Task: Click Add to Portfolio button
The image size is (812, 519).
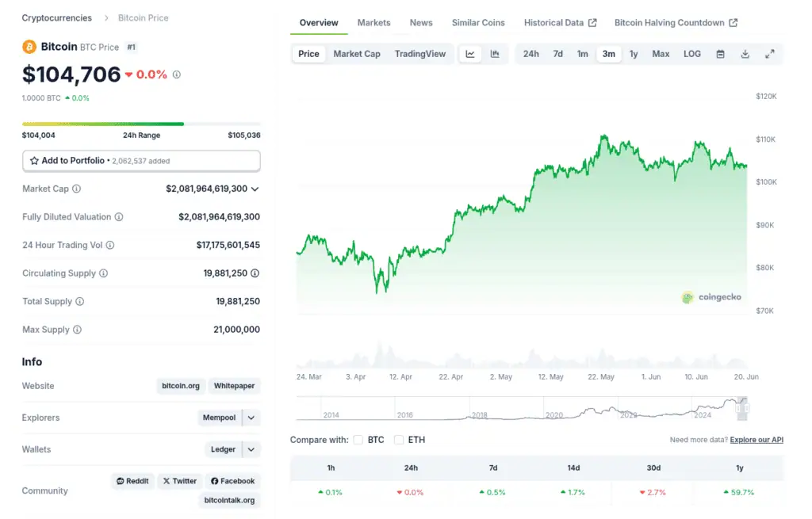Action: point(141,161)
